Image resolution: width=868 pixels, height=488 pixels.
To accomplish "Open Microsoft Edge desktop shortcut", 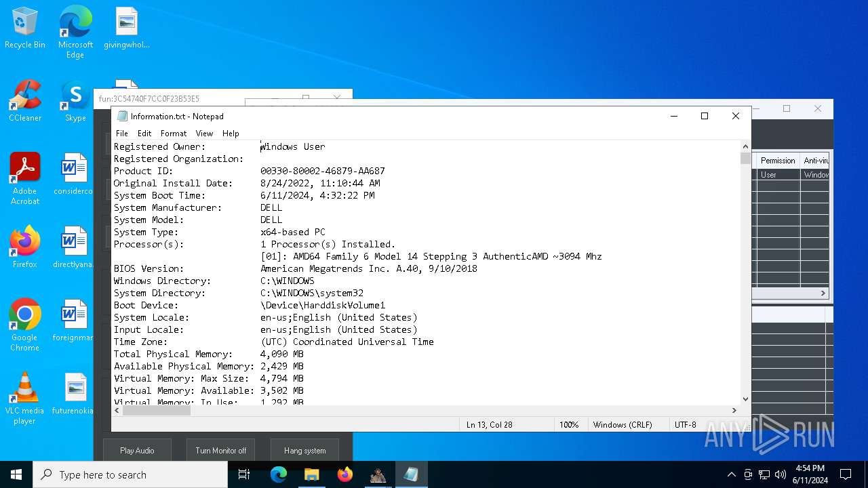I will point(75,32).
